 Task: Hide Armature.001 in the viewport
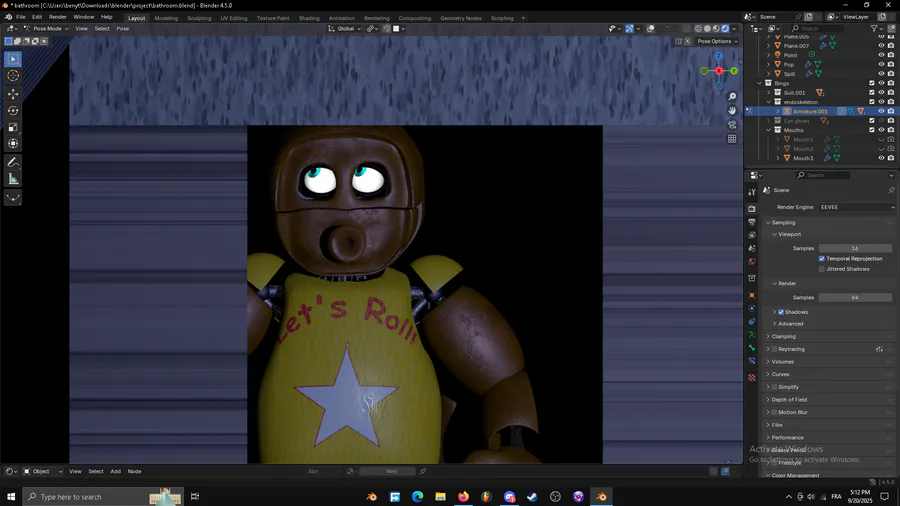(881, 111)
